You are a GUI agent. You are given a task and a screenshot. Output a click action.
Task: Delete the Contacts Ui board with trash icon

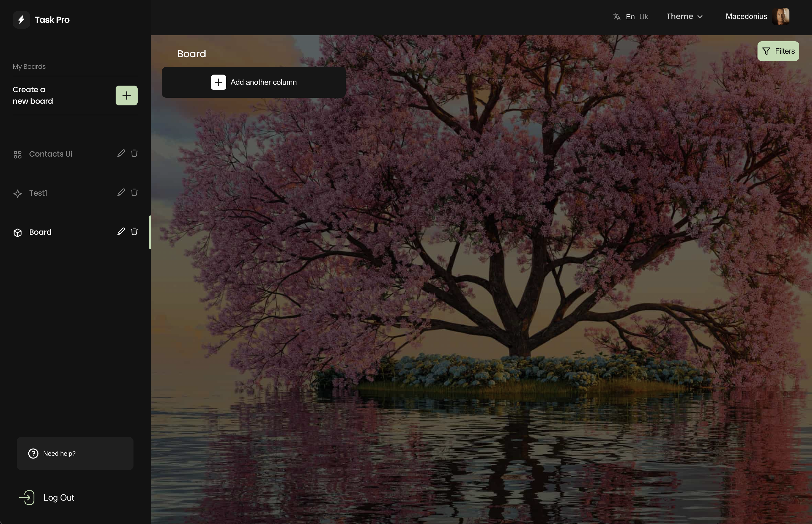click(134, 154)
